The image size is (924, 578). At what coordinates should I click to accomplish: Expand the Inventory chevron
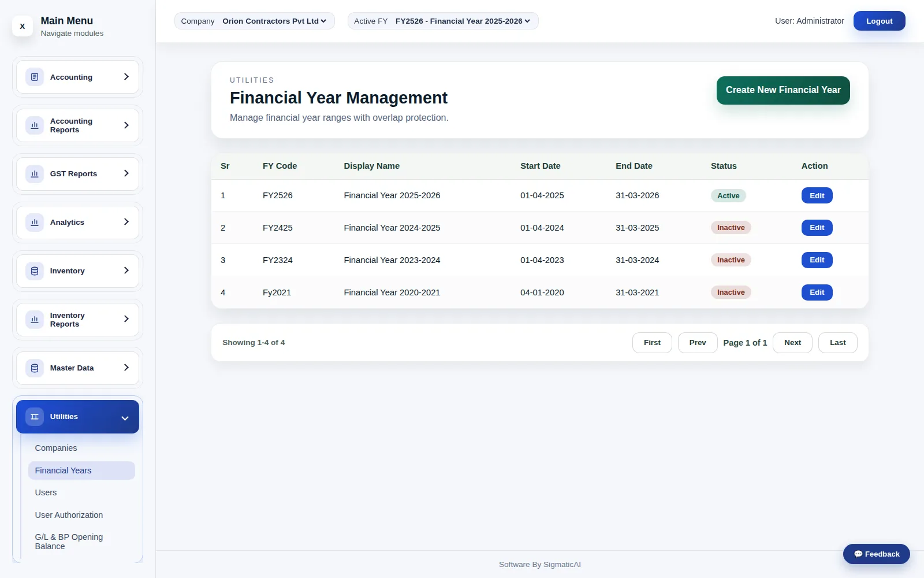126,271
